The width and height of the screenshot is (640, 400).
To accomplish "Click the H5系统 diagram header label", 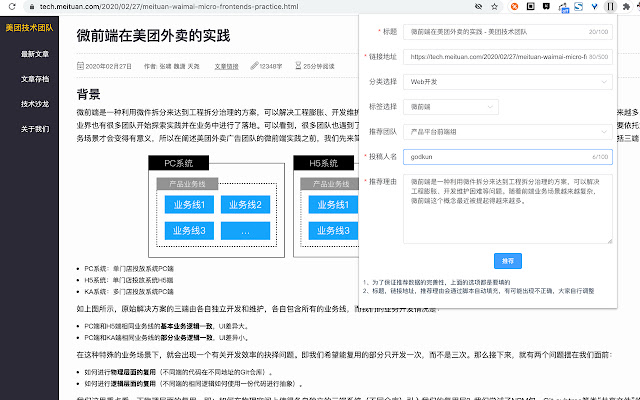I will click(323, 163).
